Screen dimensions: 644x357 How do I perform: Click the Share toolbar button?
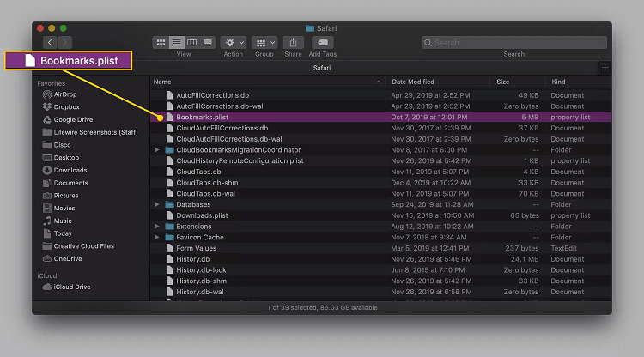click(x=294, y=42)
